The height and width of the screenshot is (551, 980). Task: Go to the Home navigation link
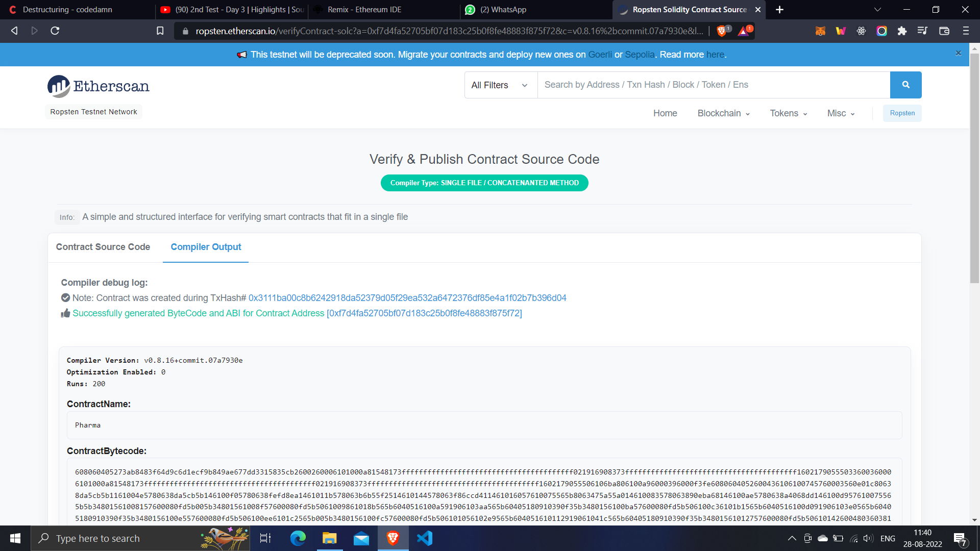(x=665, y=113)
